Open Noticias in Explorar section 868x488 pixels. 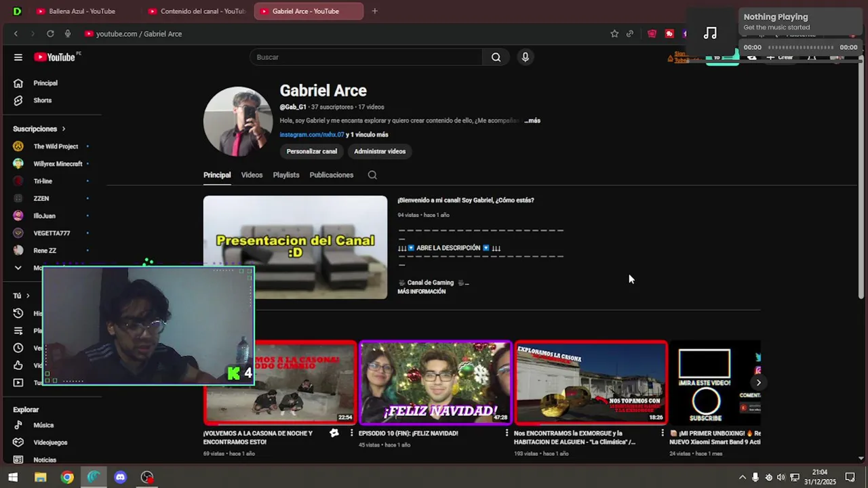tap(45, 460)
